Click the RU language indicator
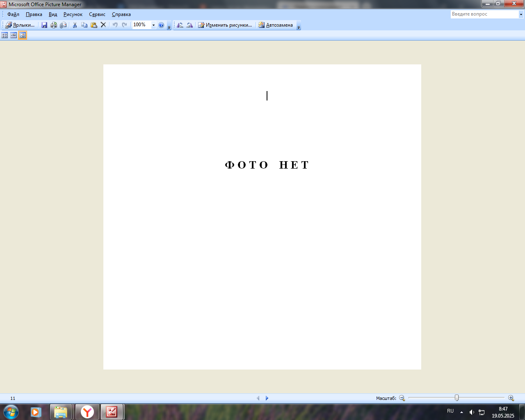 [x=450, y=411]
